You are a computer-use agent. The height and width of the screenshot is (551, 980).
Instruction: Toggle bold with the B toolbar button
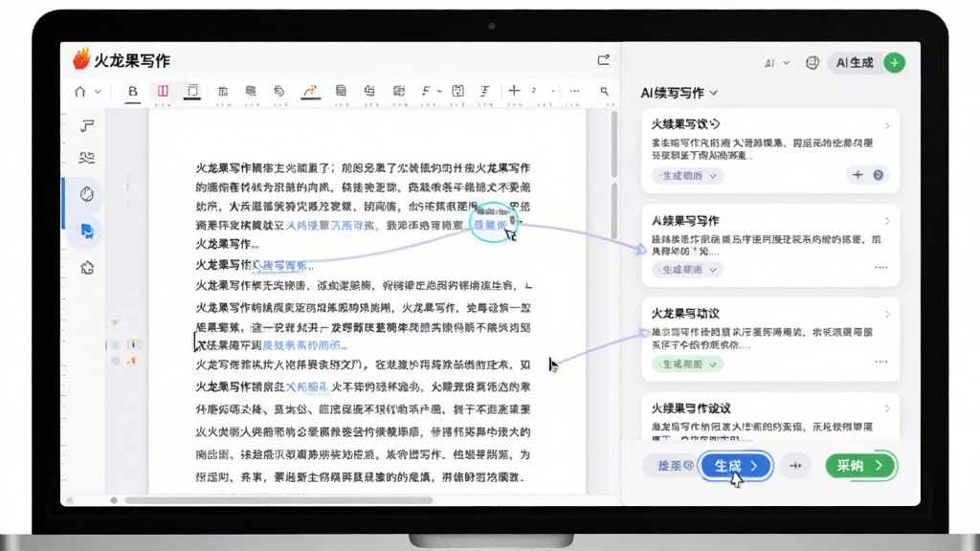[132, 91]
